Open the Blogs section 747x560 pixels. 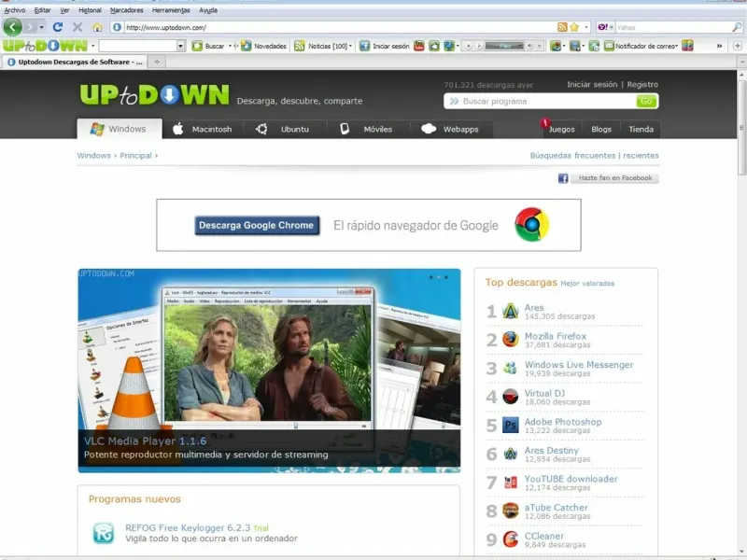pos(601,129)
